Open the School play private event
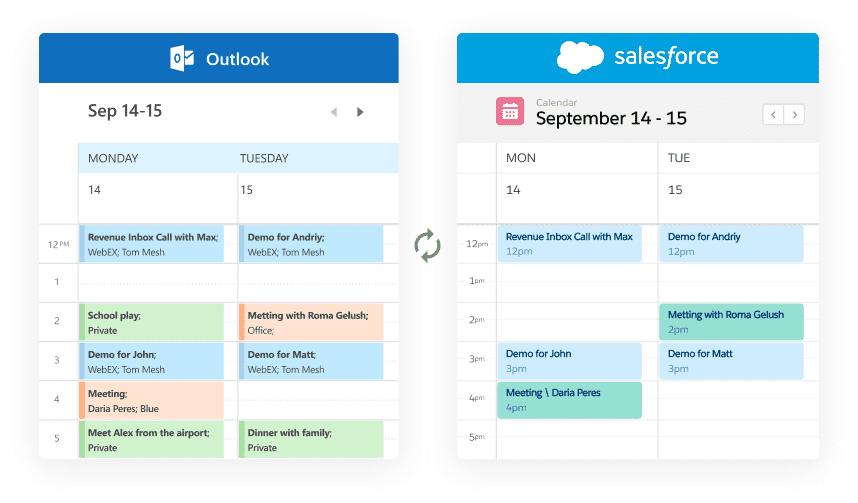 pyautogui.click(x=152, y=322)
